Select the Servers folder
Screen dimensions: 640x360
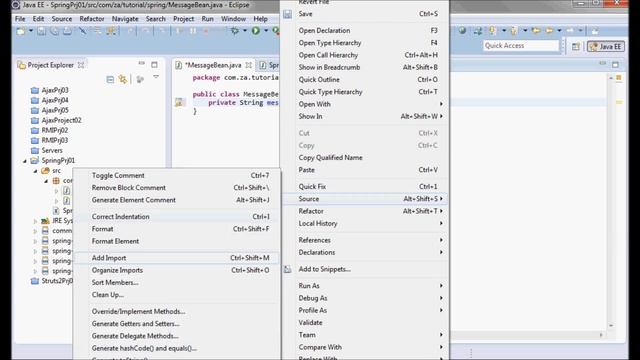tap(52, 151)
